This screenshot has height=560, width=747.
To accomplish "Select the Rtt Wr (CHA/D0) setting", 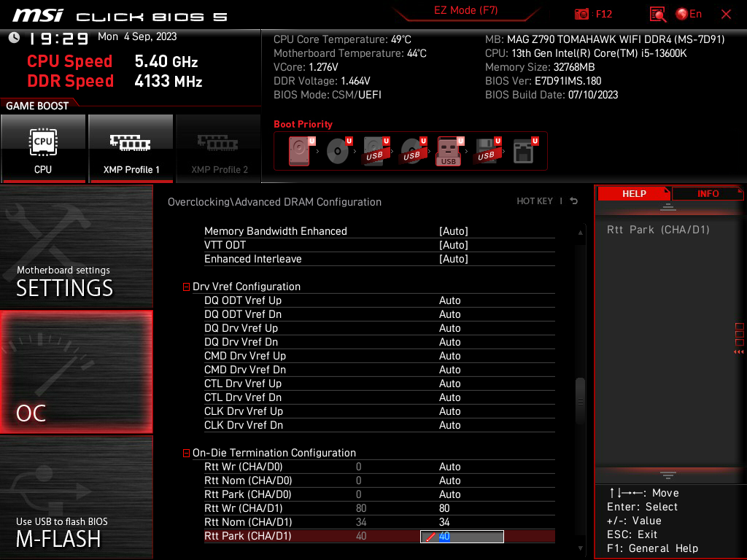I will click(x=379, y=467).
